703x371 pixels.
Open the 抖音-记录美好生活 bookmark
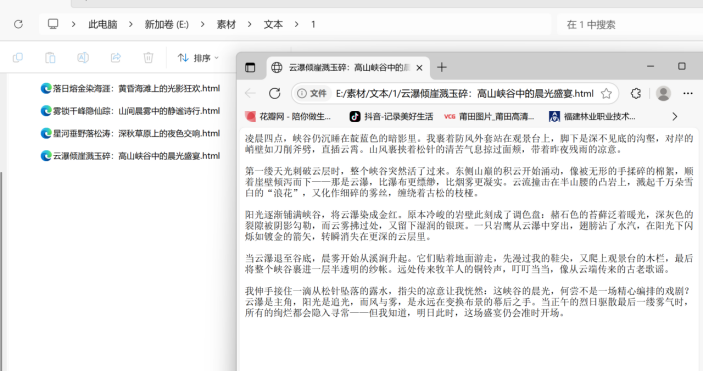391,117
